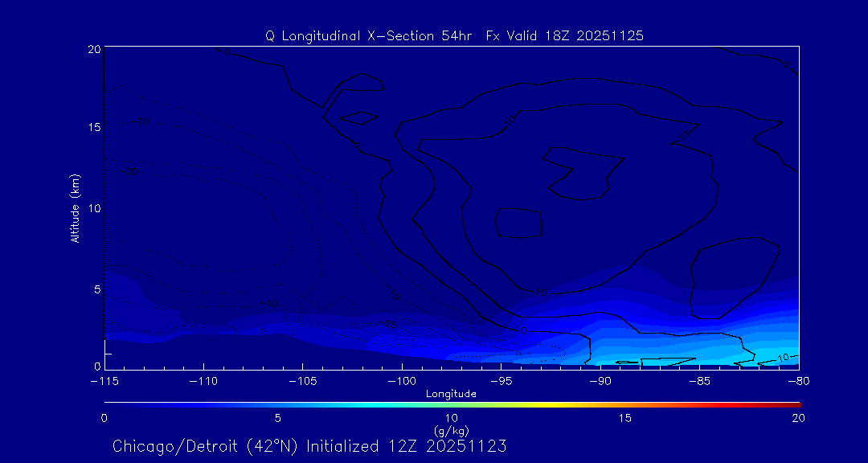Click the altitude tick label 15
The width and height of the screenshot is (868, 463).
point(93,127)
